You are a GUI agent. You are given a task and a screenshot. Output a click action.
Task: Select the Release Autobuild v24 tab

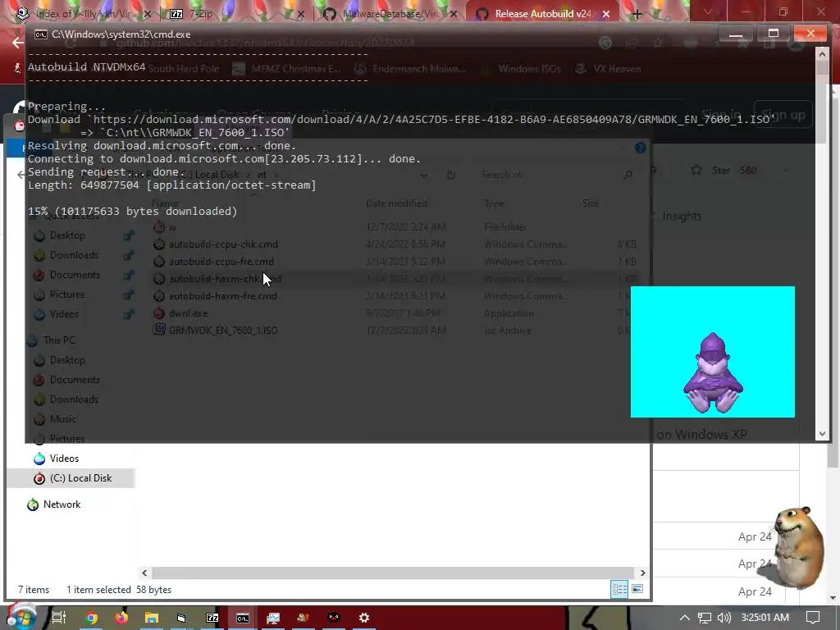click(x=541, y=14)
